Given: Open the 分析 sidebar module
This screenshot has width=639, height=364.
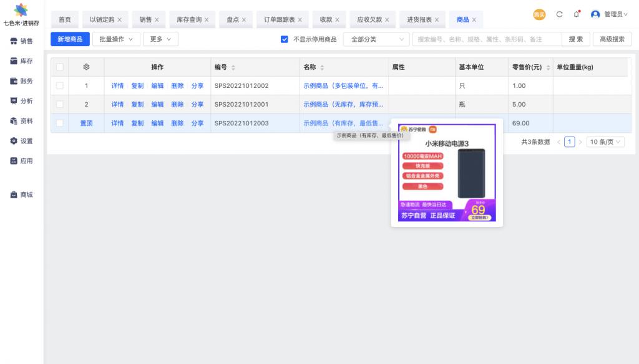Looking at the screenshot, I should (21, 101).
